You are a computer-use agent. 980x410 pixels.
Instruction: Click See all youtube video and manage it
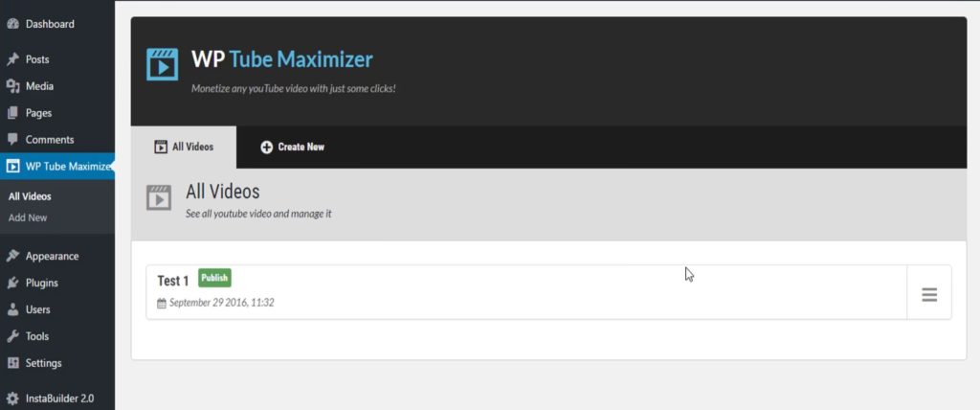[258, 214]
